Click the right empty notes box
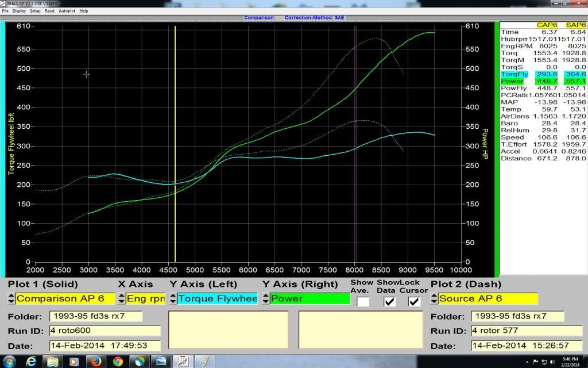 pos(361,329)
